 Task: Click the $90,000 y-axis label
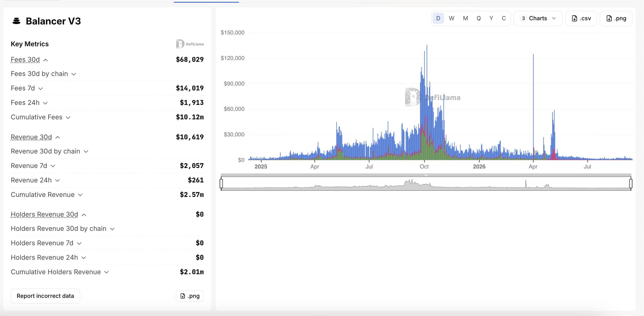[x=234, y=84]
